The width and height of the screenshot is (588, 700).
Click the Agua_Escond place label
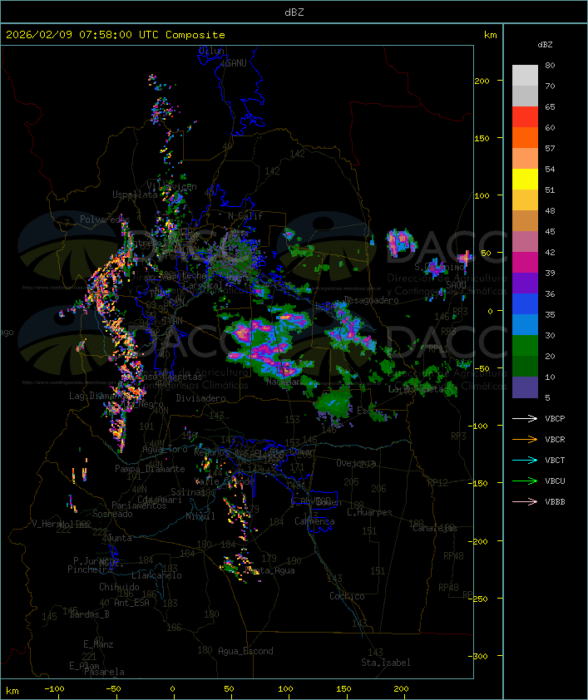click(x=245, y=651)
